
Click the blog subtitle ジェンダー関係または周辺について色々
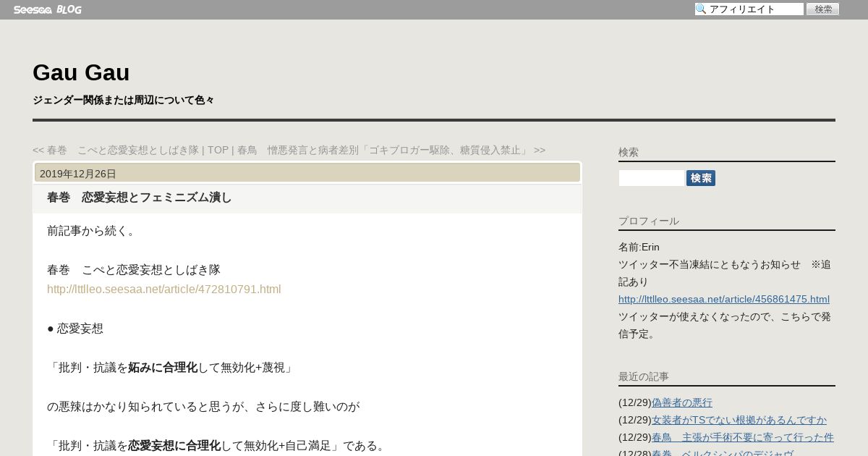[124, 100]
